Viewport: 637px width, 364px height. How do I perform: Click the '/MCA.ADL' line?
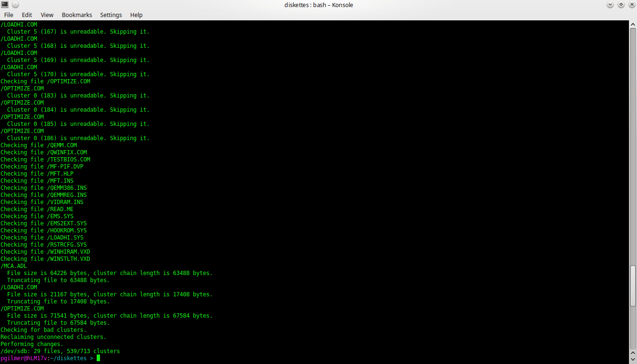point(14,266)
